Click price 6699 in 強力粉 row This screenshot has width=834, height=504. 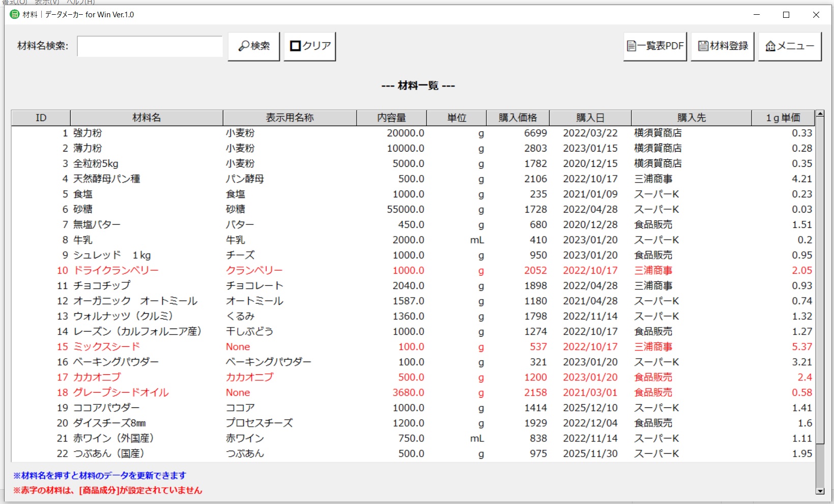click(x=536, y=133)
